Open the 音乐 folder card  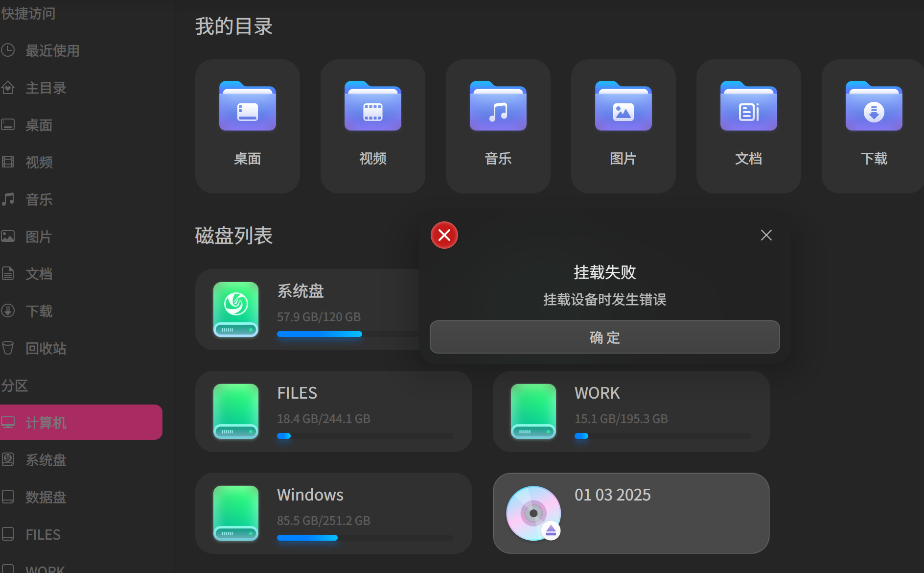(498, 126)
